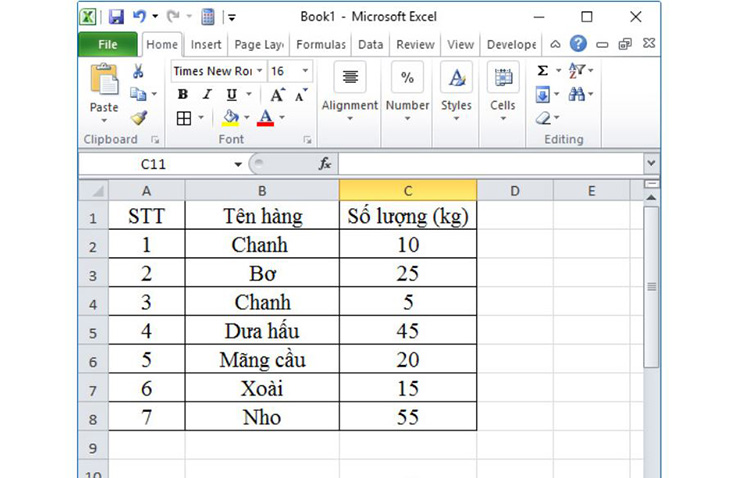
Task: Switch to the Formulas tab
Action: tap(321, 44)
